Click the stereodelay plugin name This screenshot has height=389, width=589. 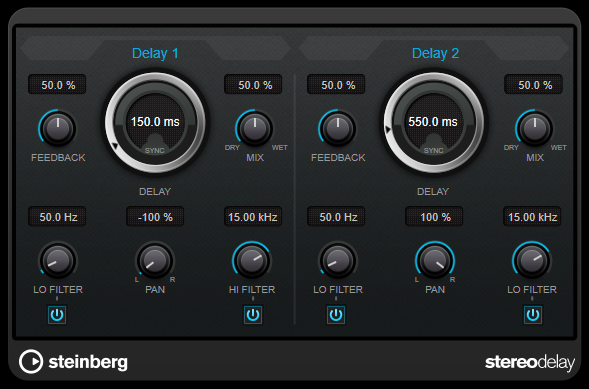(x=530, y=363)
